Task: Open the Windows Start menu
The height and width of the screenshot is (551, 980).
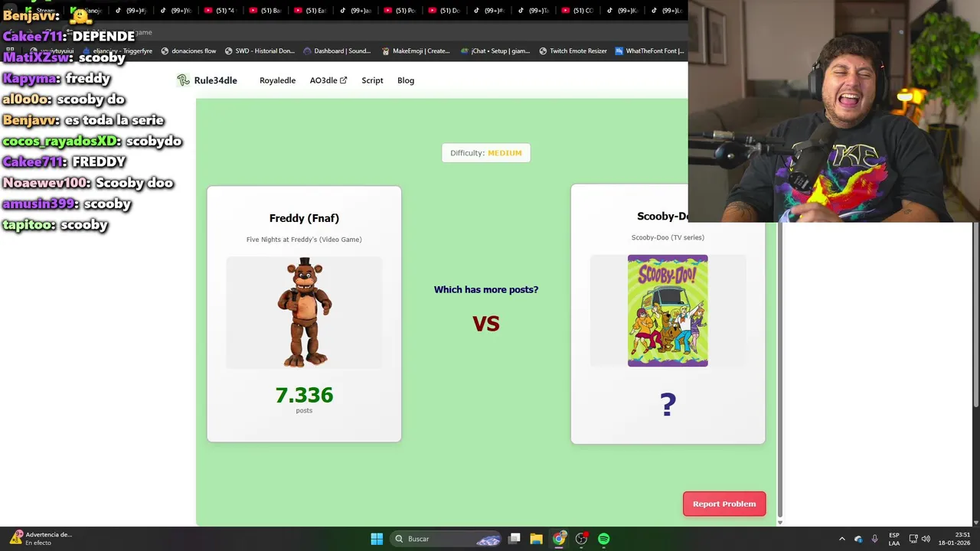Action: coord(377,539)
